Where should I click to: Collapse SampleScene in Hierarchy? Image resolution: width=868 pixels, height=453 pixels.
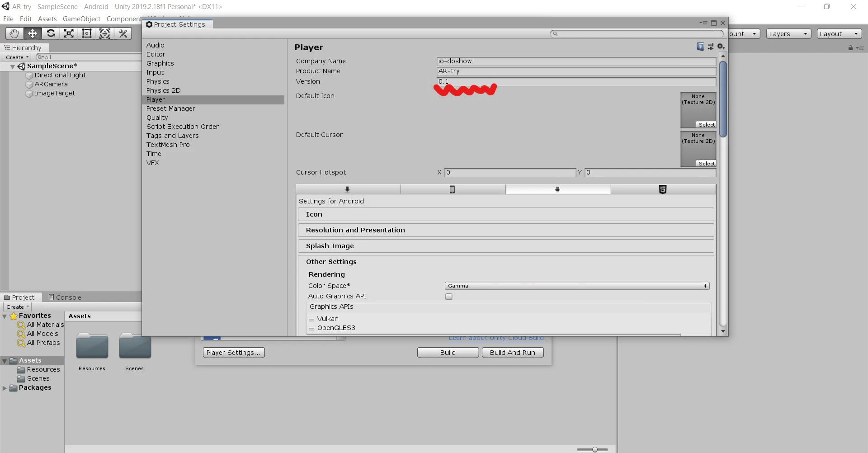click(13, 66)
